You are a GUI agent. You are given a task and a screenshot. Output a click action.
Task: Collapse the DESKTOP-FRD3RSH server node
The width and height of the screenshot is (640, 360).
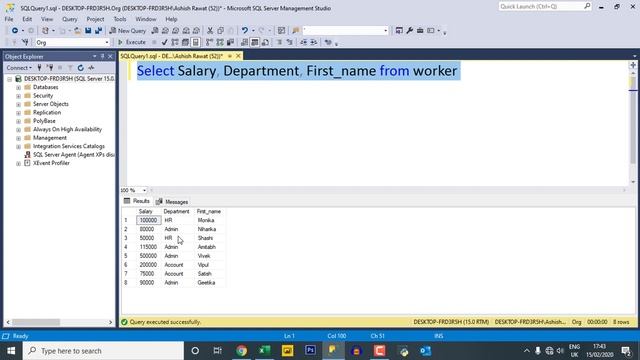9,79
